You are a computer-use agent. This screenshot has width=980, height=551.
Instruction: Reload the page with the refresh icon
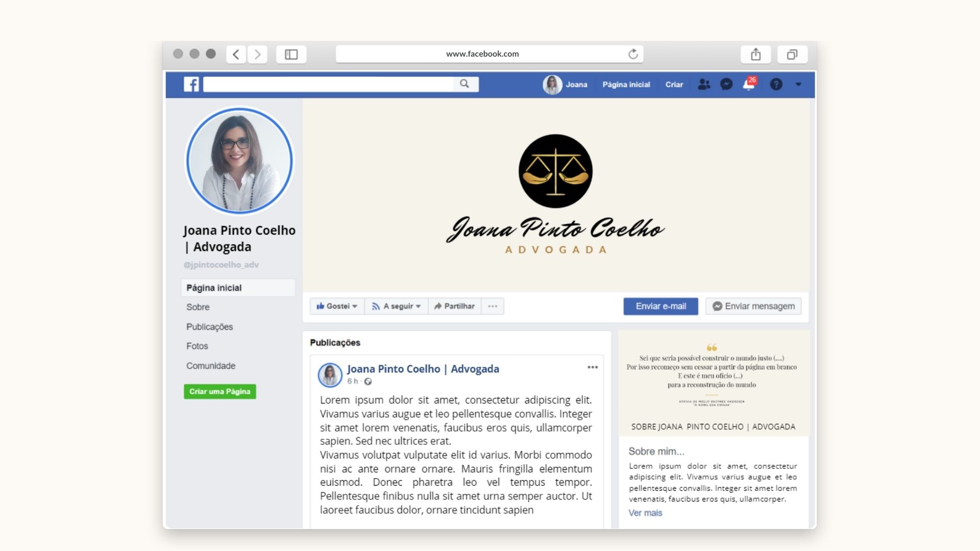click(632, 54)
